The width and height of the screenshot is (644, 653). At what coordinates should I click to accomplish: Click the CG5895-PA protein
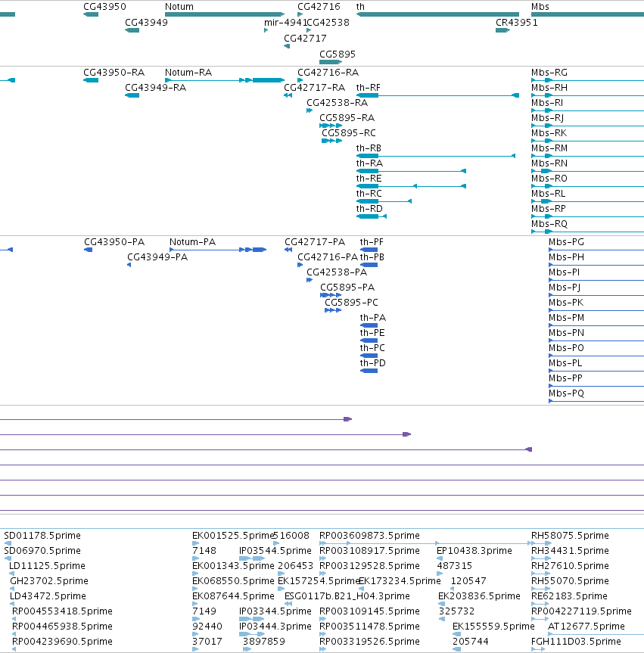(331, 295)
